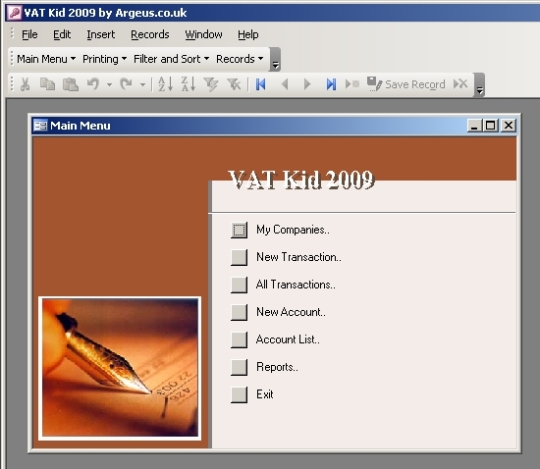Close the Main Menu form window
This screenshot has width=540, height=469.
(508, 126)
